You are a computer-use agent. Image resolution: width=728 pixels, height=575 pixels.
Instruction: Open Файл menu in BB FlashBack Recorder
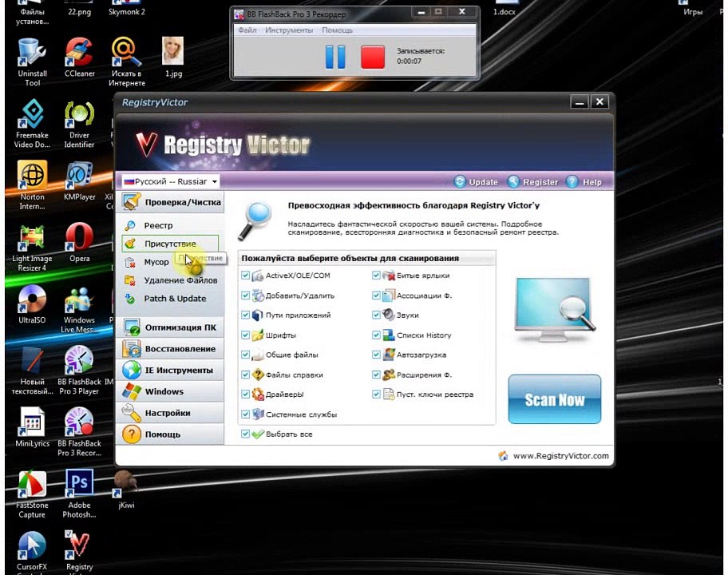(247, 30)
